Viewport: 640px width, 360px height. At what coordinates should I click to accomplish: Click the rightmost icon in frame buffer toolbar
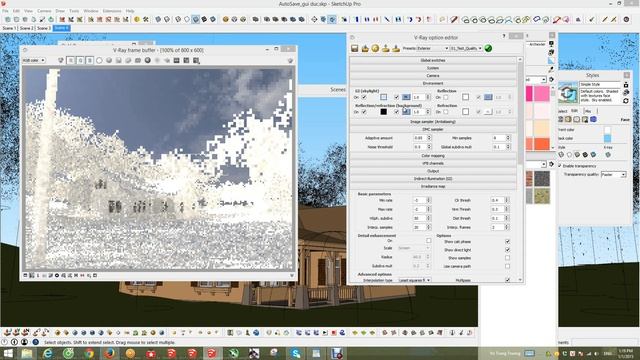pyautogui.click(x=290, y=60)
